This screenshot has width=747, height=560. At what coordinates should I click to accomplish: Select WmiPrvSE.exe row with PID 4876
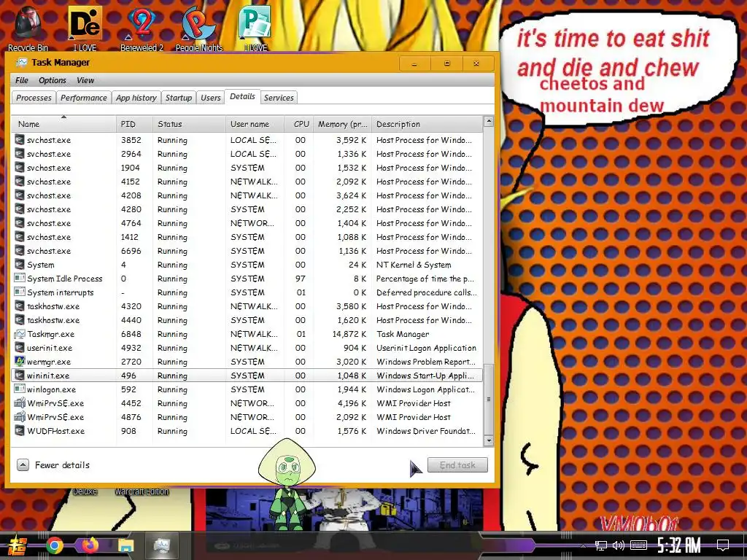click(x=247, y=416)
